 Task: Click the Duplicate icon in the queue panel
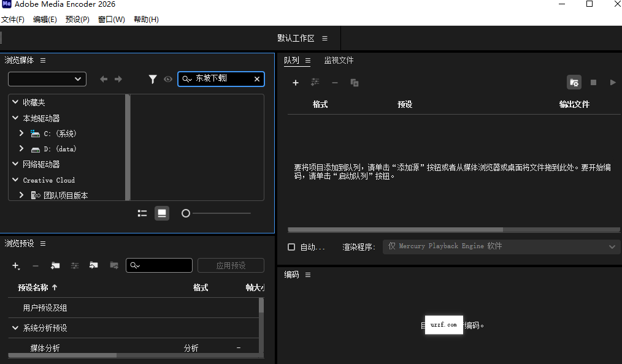point(354,82)
